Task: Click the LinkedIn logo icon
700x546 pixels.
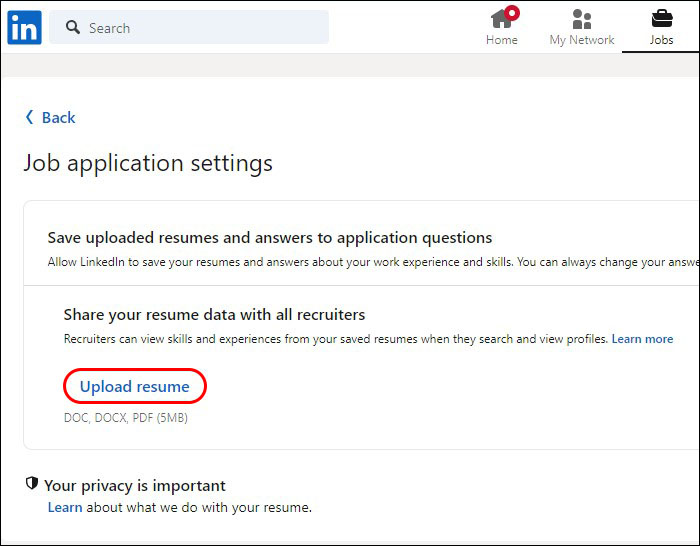Action: click(x=24, y=28)
